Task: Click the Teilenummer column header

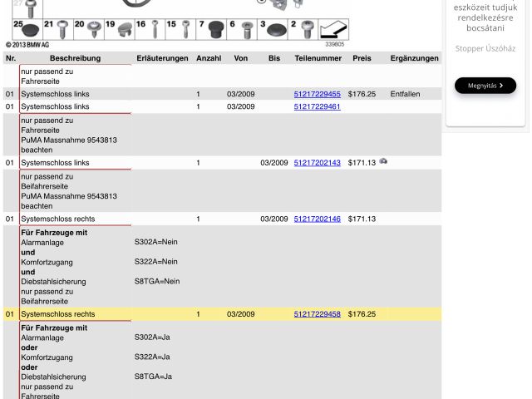Action: point(318,59)
